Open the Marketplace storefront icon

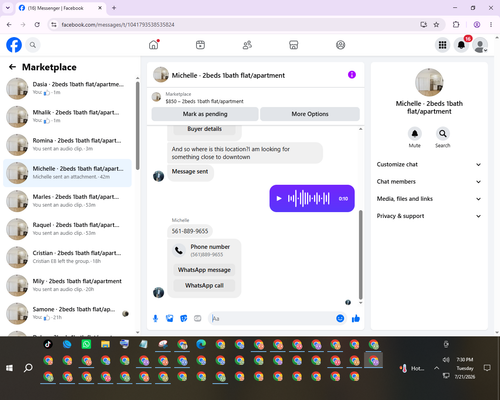coord(294,45)
